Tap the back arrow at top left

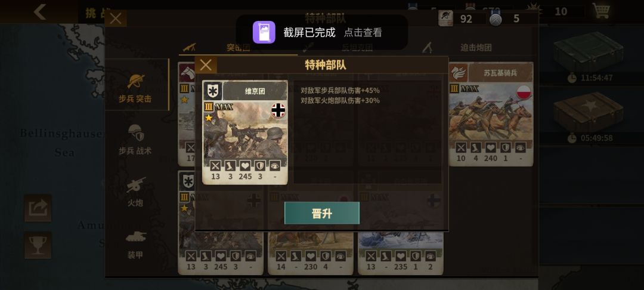point(40,12)
